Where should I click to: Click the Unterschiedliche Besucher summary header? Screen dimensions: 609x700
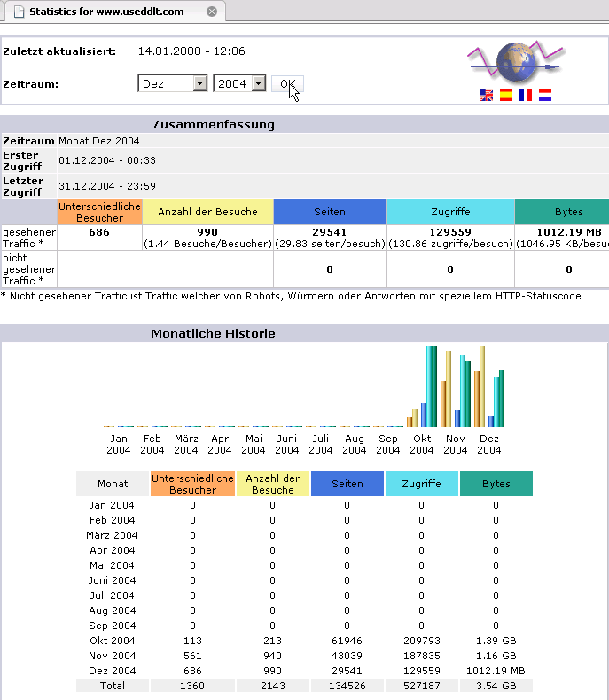(99, 212)
